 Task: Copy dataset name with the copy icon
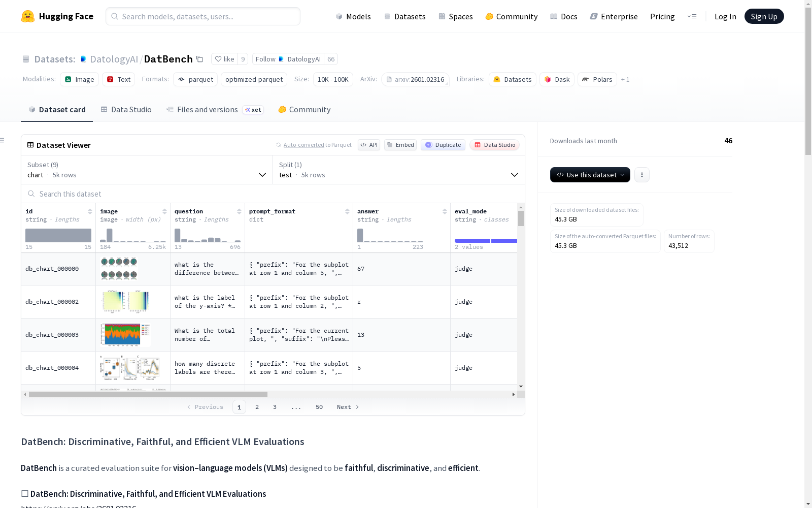(x=200, y=59)
